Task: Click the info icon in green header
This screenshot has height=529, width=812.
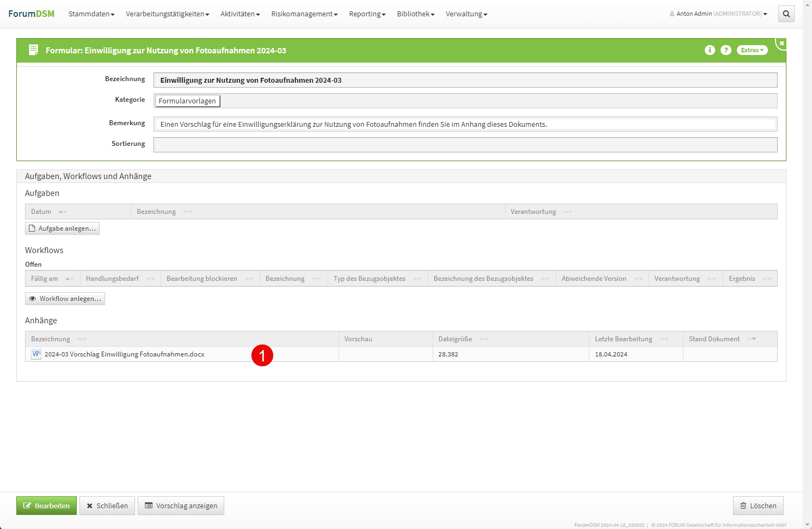Action: pos(710,50)
